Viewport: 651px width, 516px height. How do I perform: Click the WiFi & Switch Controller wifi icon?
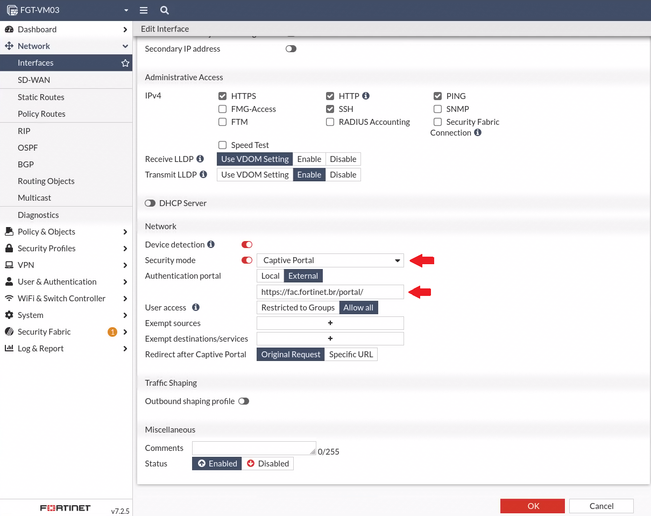tap(9, 298)
